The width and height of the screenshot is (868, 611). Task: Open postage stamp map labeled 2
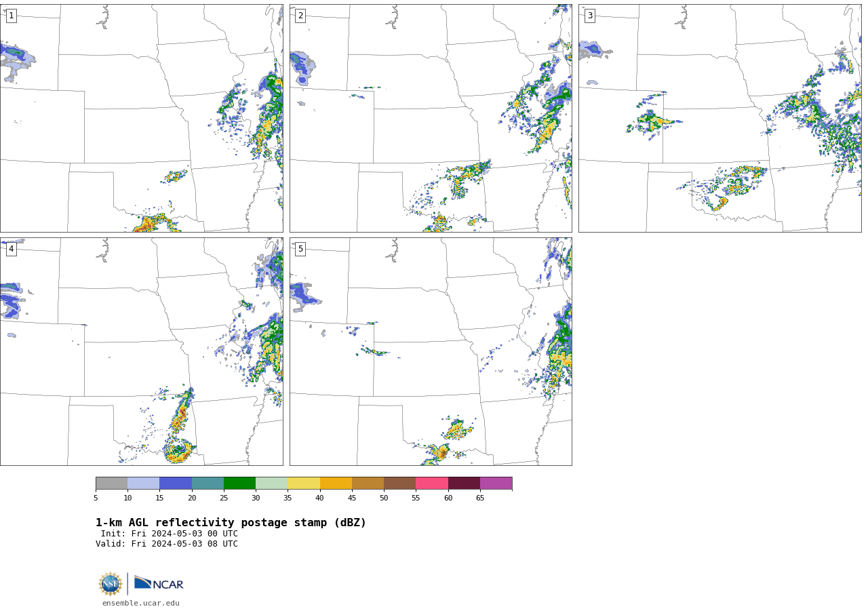coord(431,118)
